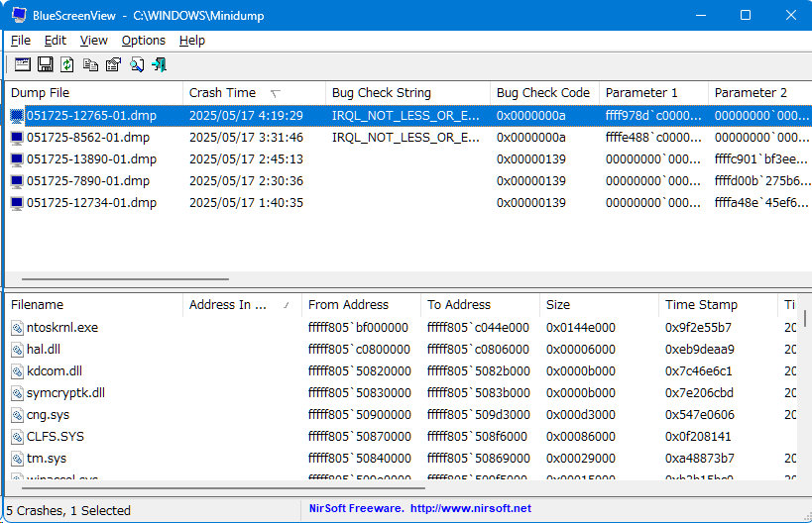Click the ntoskrnl.exe file icon
The height and width of the screenshot is (523, 812).
coord(18,328)
